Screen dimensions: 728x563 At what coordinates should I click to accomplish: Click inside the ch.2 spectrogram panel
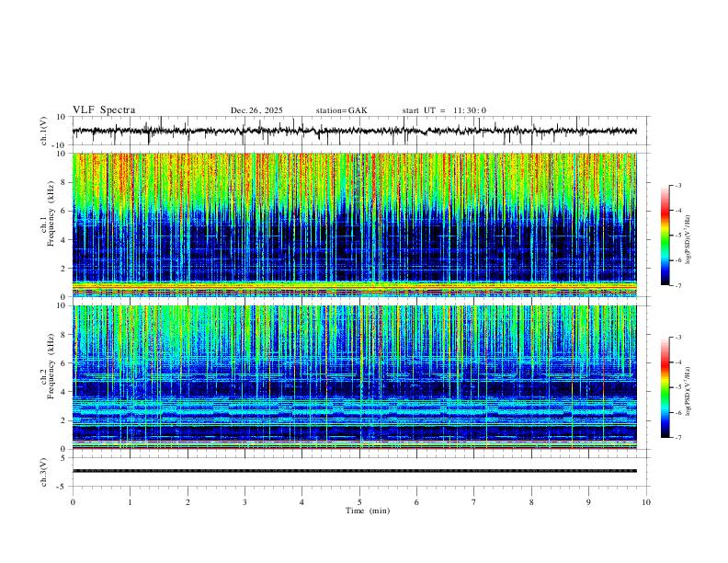(354, 377)
